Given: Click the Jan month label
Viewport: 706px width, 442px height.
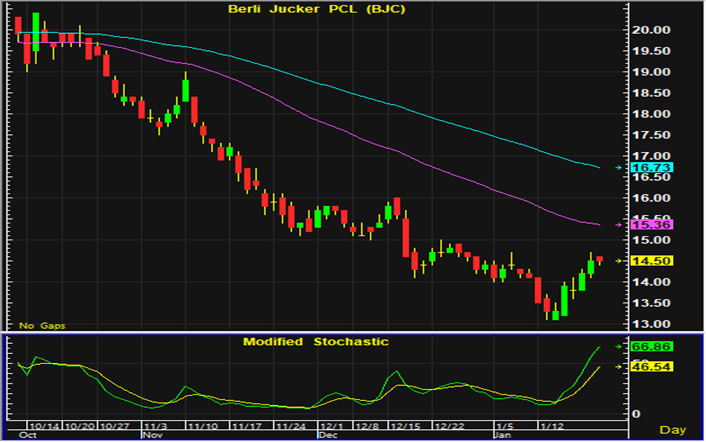Looking at the screenshot, I should [x=504, y=437].
